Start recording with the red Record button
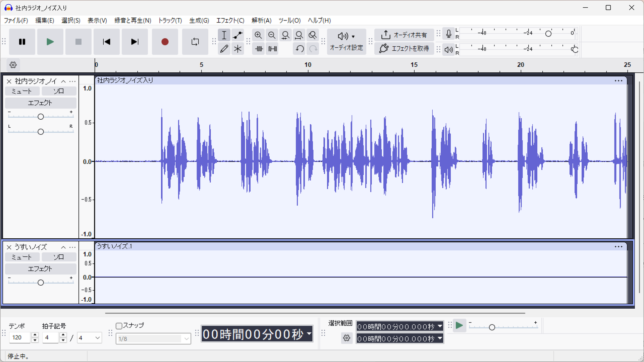644x362 pixels. (165, 42)
